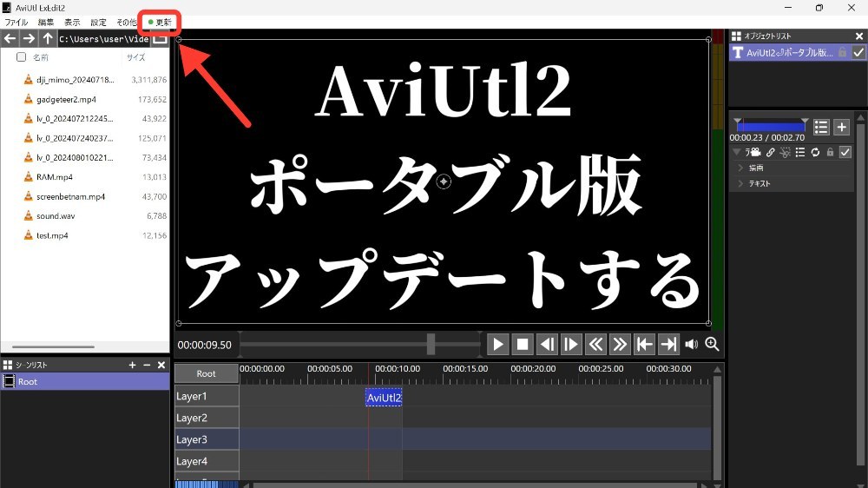Close the オブジェクトリスト panel

859,36
